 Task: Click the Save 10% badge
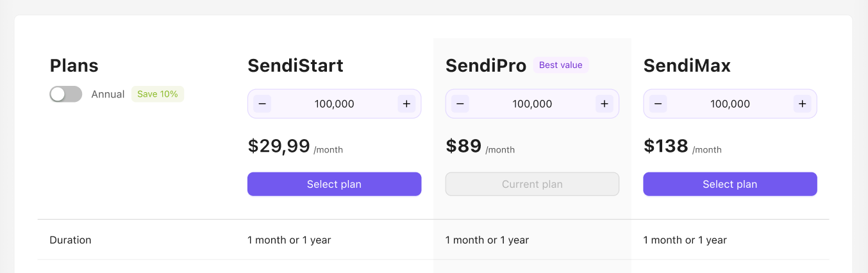[x=158, y=94]
